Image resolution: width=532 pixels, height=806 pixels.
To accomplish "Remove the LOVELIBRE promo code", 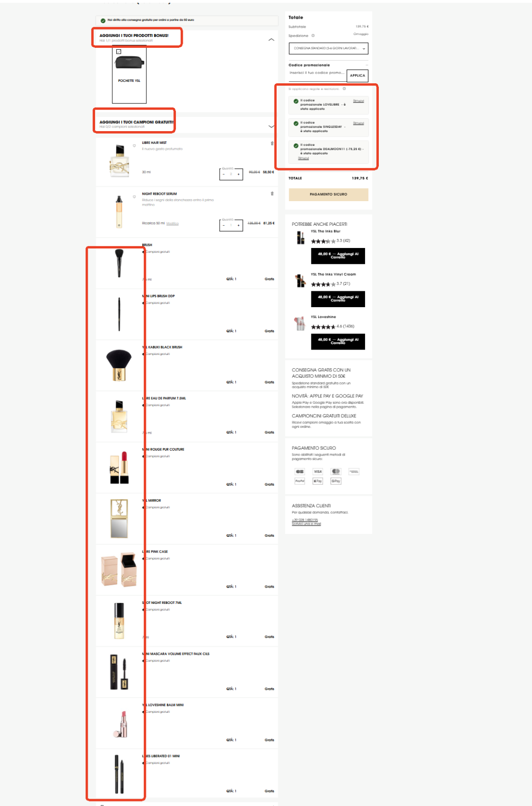I will (359, 101).
